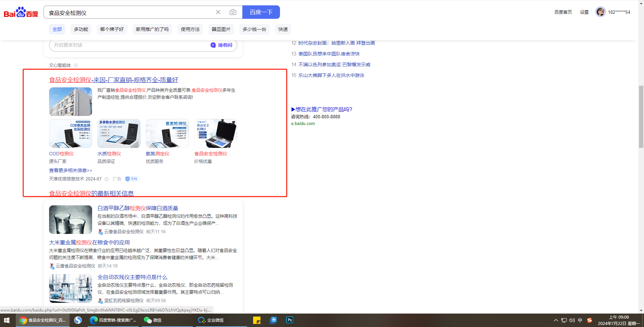Open the 百度首页 link

(x=563, y=12)
